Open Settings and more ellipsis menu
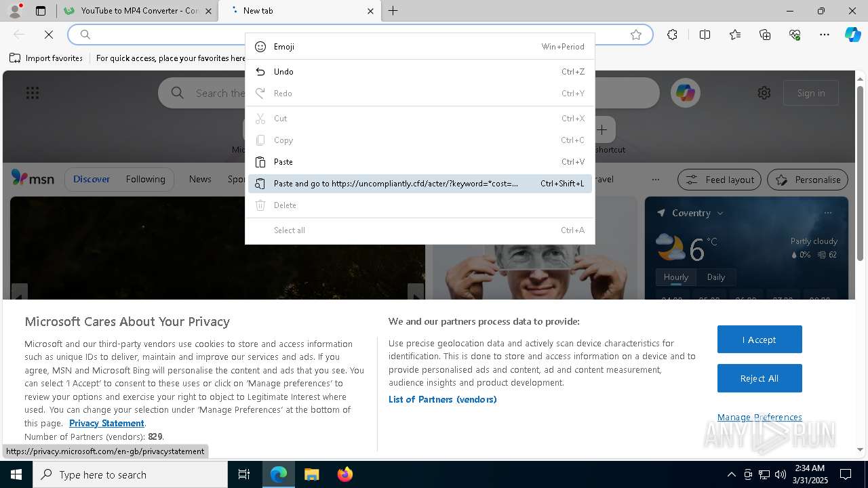 825,35
